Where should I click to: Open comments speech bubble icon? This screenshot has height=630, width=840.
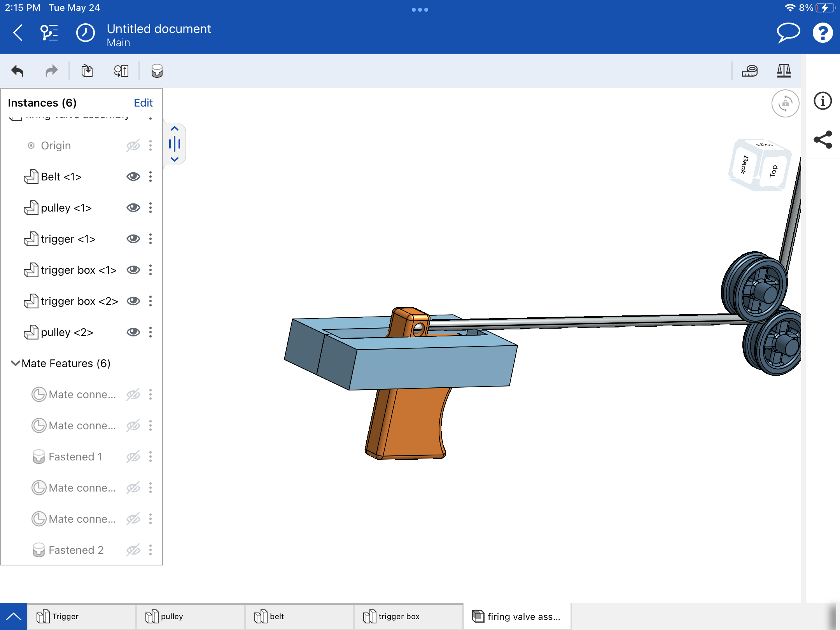788,33
